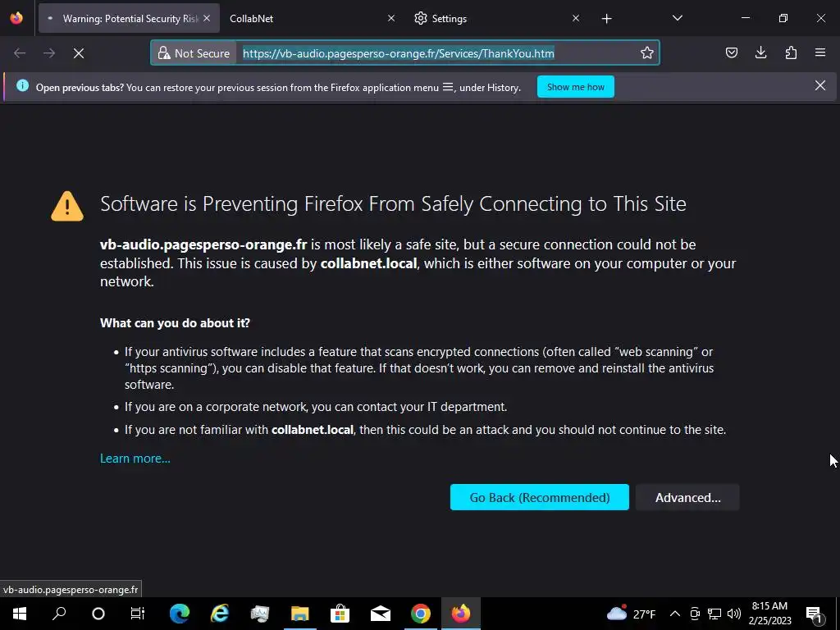
Task: Launch Google Chrome from the taskbar
Action: [x=421, y=614]
